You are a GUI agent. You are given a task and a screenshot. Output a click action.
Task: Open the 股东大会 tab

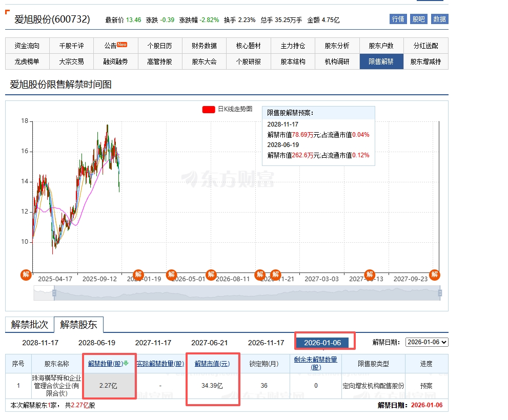[x=205, y=61]
